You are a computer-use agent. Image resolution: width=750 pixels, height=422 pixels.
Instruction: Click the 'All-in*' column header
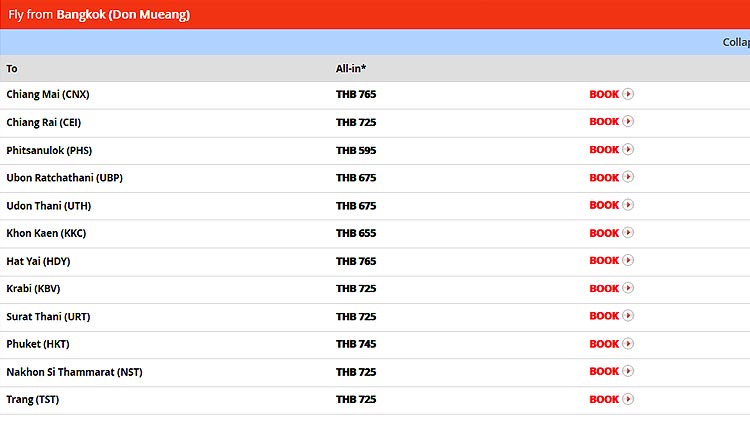(349, 69)
